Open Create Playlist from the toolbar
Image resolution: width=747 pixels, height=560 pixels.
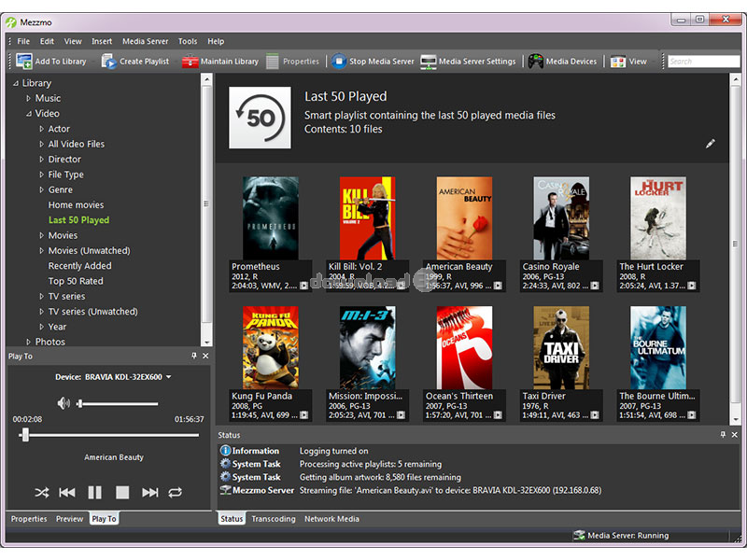tap(108, 62)
